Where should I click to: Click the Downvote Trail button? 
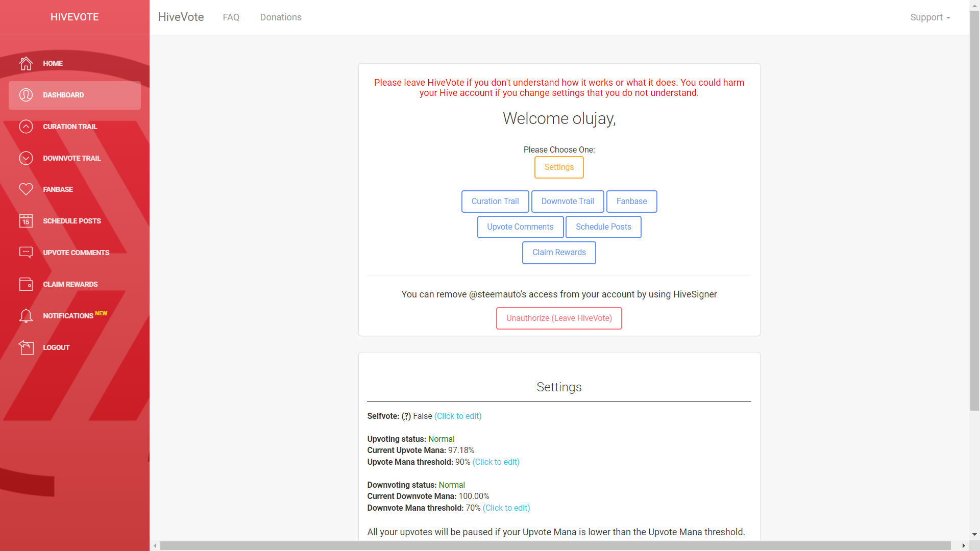click(568, 202)
